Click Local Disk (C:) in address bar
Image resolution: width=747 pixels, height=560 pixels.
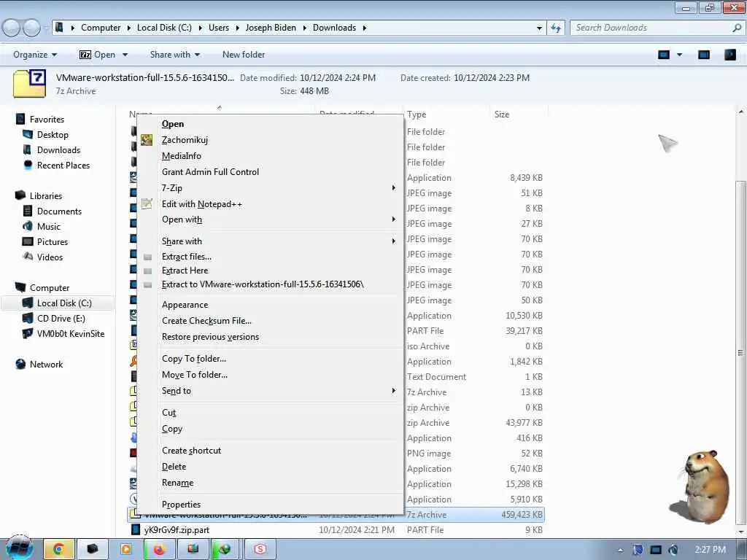(164, 28)
